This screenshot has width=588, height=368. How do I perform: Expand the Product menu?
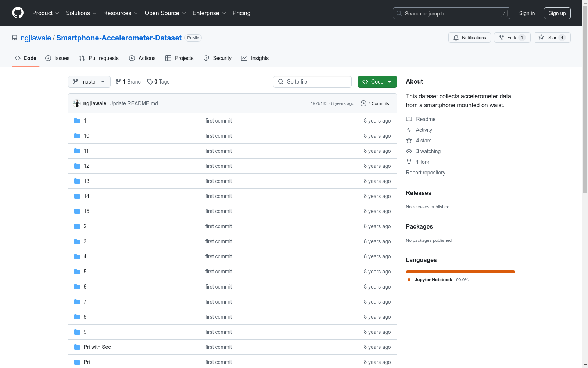click(x=46, y=13)
